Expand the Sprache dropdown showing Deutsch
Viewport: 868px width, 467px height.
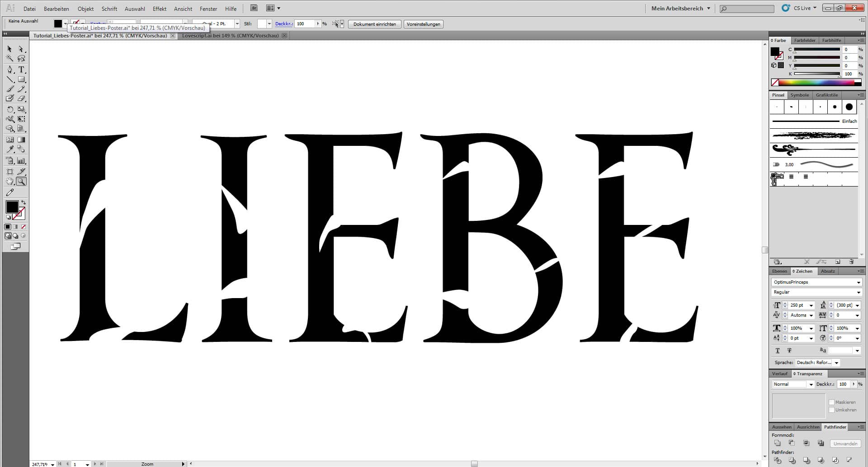click(836, 363)
